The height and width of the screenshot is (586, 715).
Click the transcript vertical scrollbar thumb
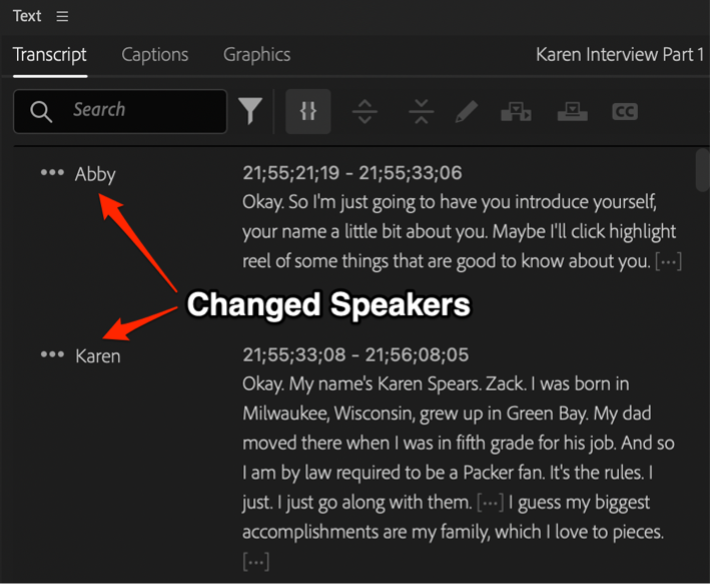click(703, 168)
